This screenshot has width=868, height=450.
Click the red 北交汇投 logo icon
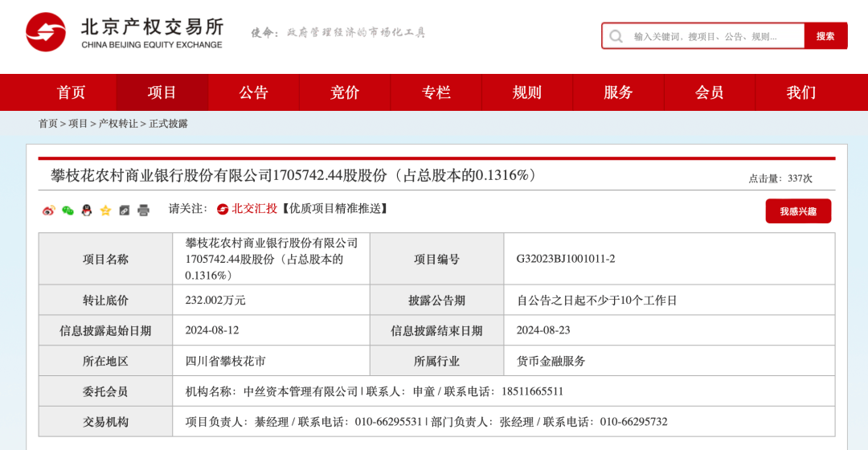click(223, 209)
